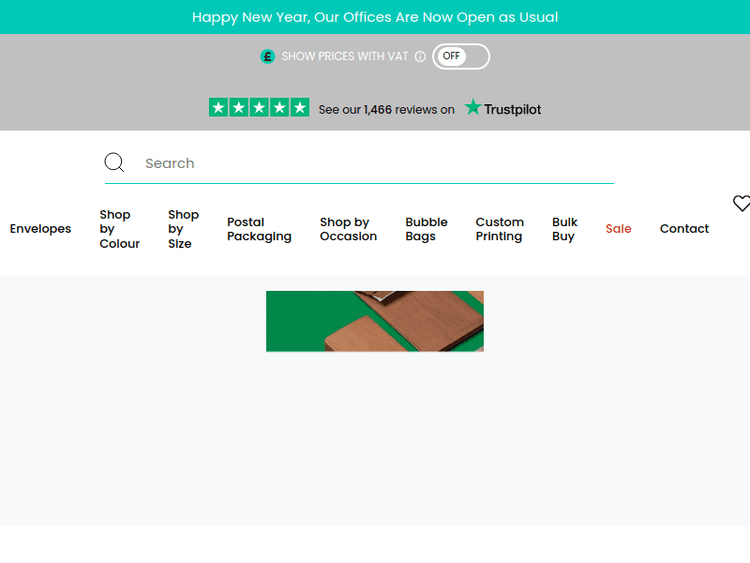
Task: Open the Custom Printing page
Action: (x=499, y=229)
